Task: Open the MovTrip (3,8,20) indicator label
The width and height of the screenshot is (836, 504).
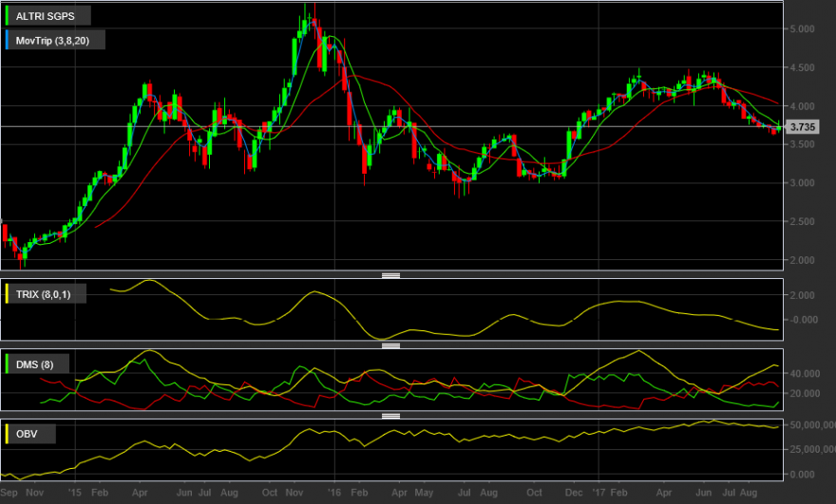Action: point(52,41)
